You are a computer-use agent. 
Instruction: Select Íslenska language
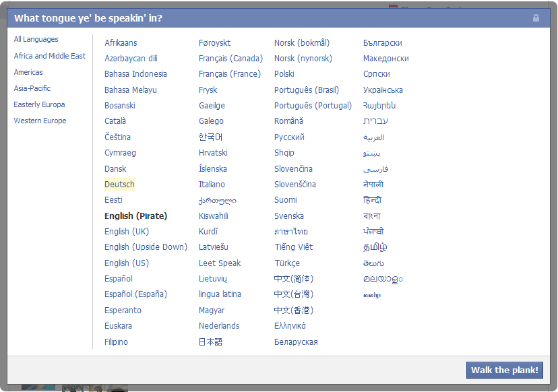[213, 168]
